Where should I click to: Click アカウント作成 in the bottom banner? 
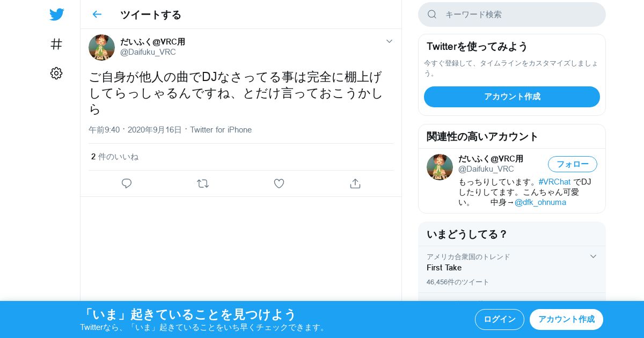click(566, 319)
